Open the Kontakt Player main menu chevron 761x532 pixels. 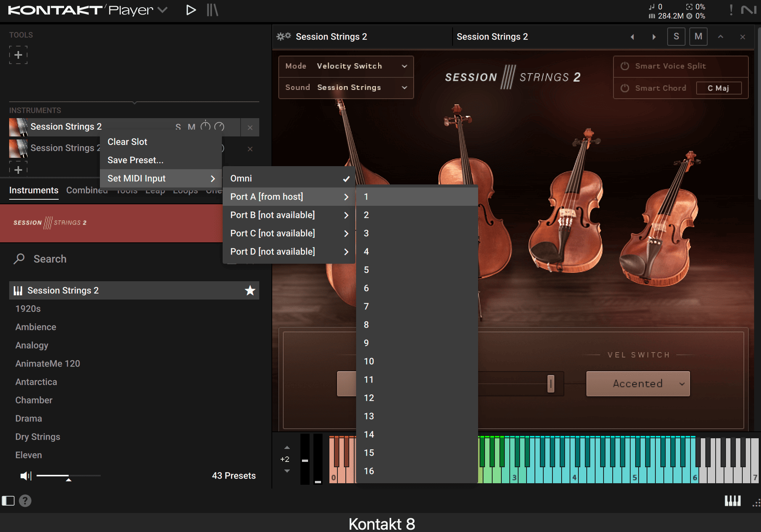click(x=162, y=10)
